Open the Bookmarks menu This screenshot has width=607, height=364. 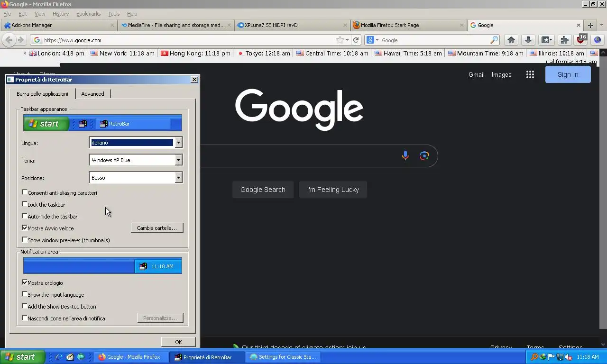point(88,14)
